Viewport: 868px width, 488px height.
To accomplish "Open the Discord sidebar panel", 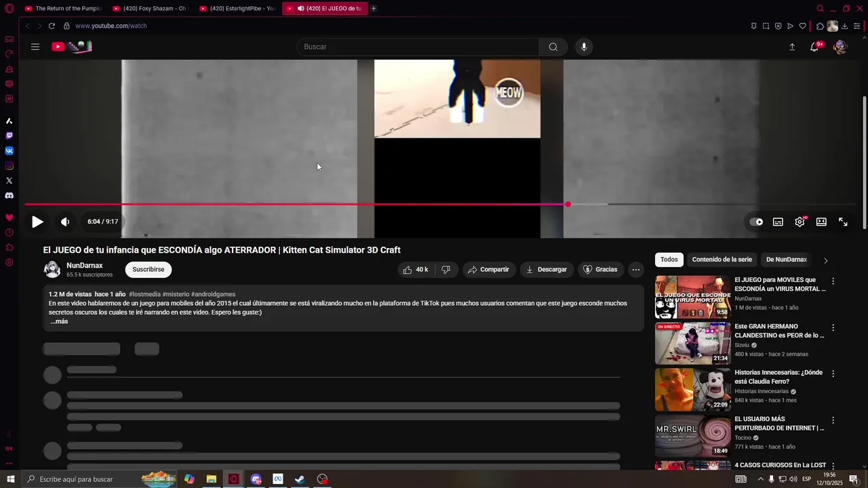I will pos(9,195).
